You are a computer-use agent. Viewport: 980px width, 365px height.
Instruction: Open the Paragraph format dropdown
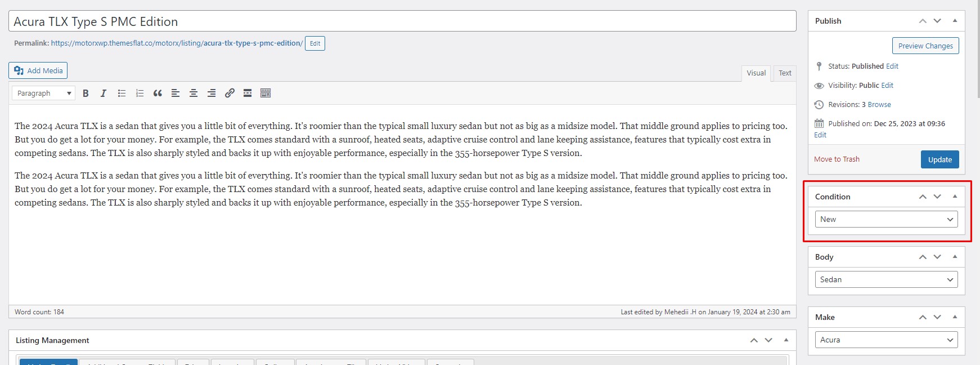[43, 94]
